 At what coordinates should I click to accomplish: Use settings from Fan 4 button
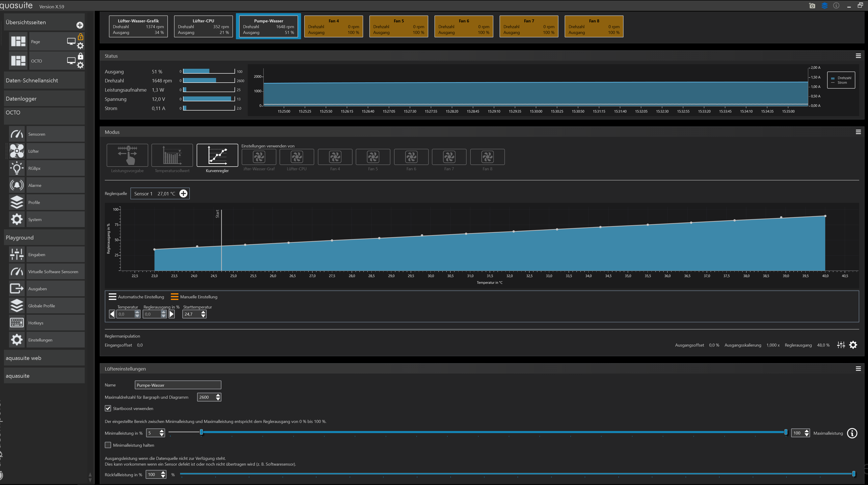click(335, 157)
